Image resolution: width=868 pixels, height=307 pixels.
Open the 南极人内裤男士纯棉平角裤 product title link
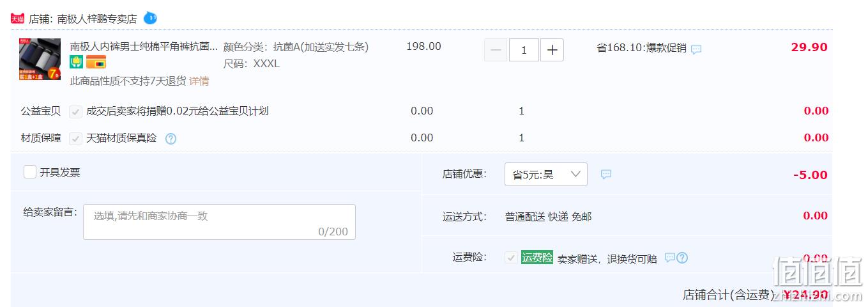pos(144,47)
